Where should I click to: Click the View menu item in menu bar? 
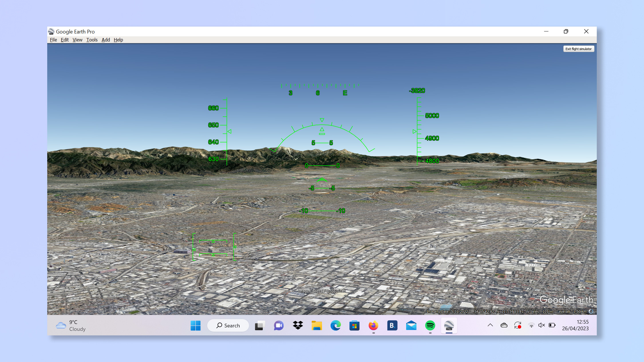click(77, 40)
